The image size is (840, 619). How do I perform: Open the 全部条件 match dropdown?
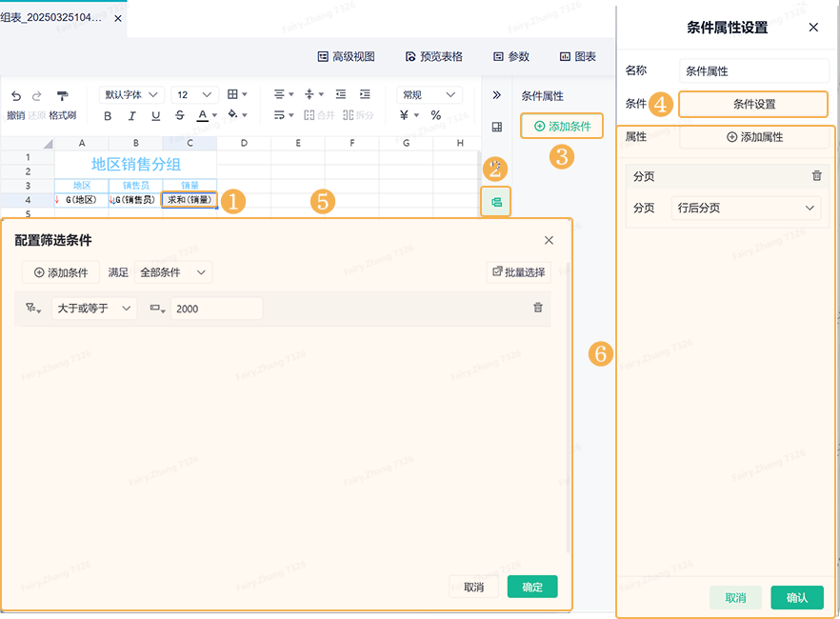(173, 272)
